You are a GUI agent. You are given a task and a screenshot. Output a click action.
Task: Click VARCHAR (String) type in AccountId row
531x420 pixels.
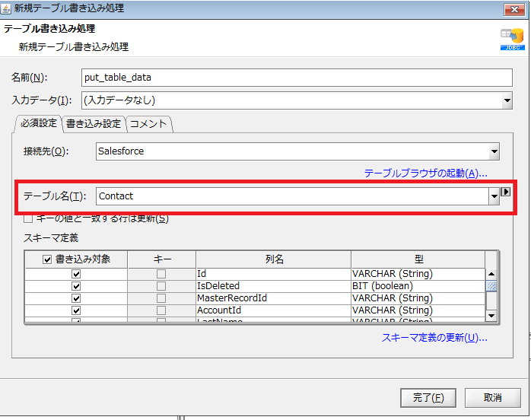click(418, 310)
